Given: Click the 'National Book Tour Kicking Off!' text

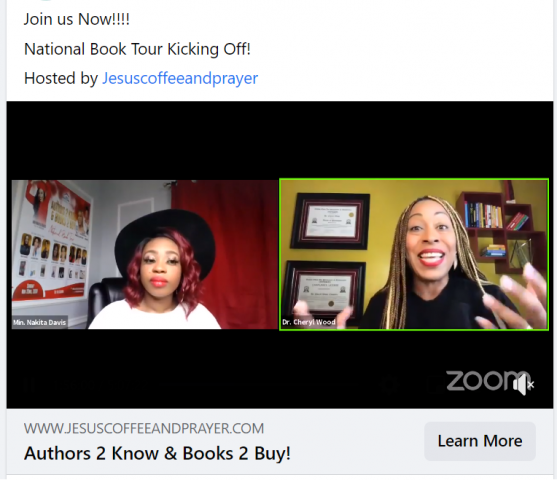Looking at the screenshot, I should coord(137,49).
